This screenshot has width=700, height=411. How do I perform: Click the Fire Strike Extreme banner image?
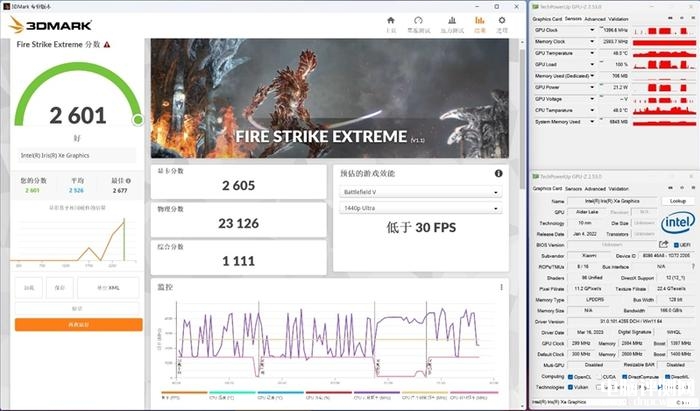(329, 98)
